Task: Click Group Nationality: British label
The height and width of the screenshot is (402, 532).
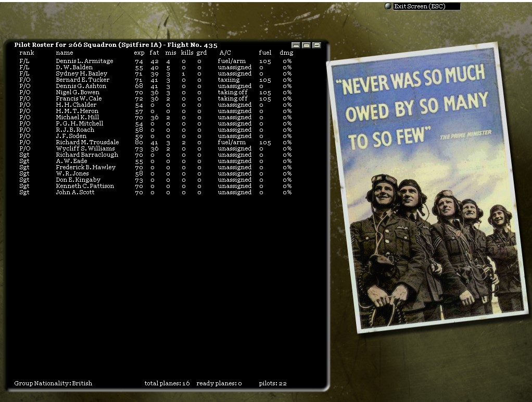Action: tap(53, 383)
